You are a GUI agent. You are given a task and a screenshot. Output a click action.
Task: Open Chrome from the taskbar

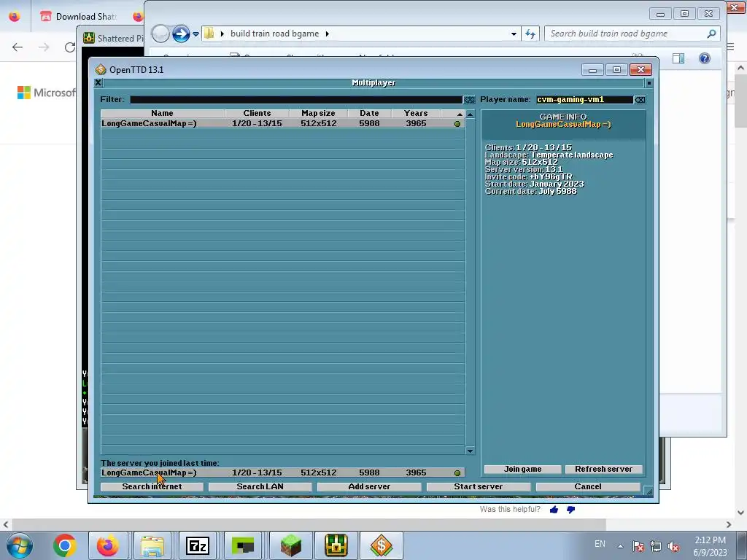pyautogui.click(x=65, y=545)
